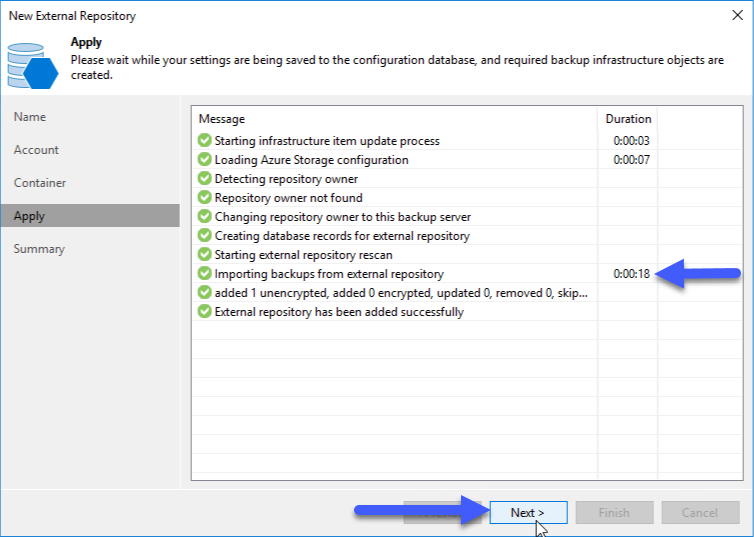754x537 pixels.
Task: Click green check beside Repository owner not found
Action: click(204, 197)
